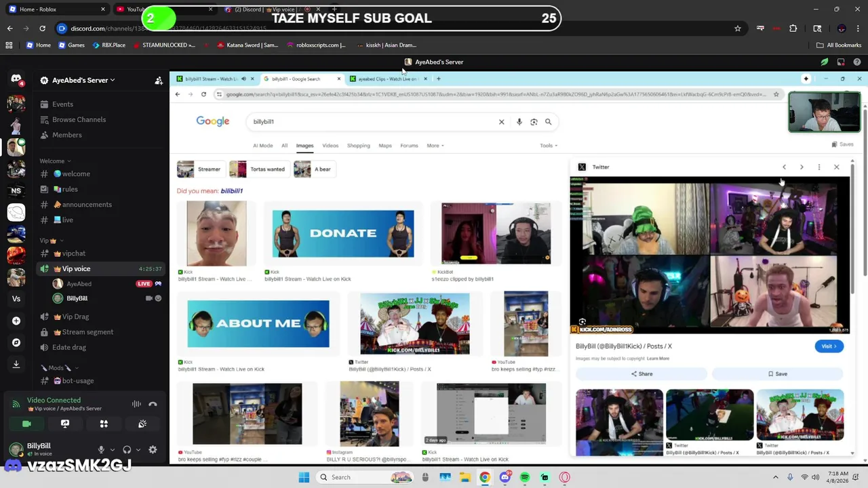Open the Discord soundboard button

click(x=142, y=424)
